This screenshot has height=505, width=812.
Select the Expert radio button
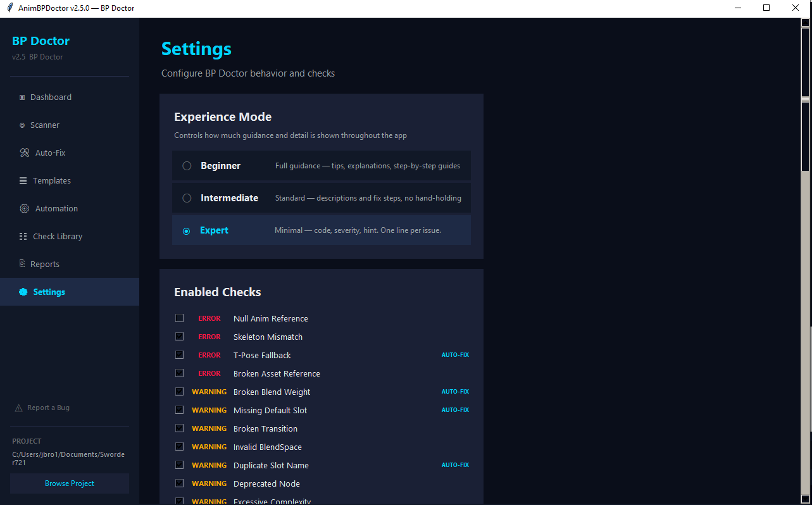pos(187,231)
